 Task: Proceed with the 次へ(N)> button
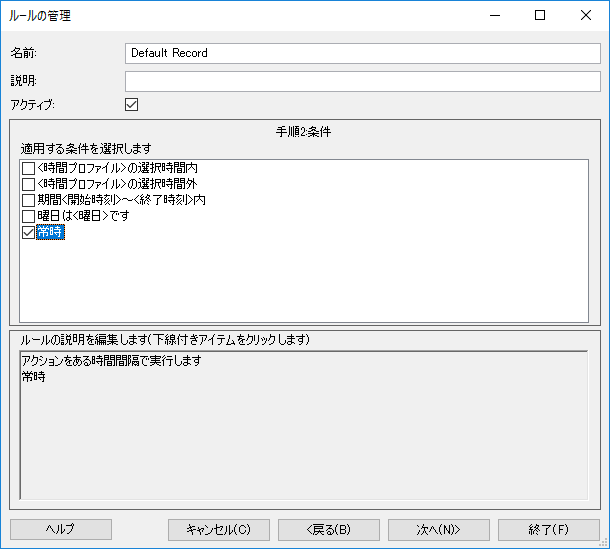(438, 530)
